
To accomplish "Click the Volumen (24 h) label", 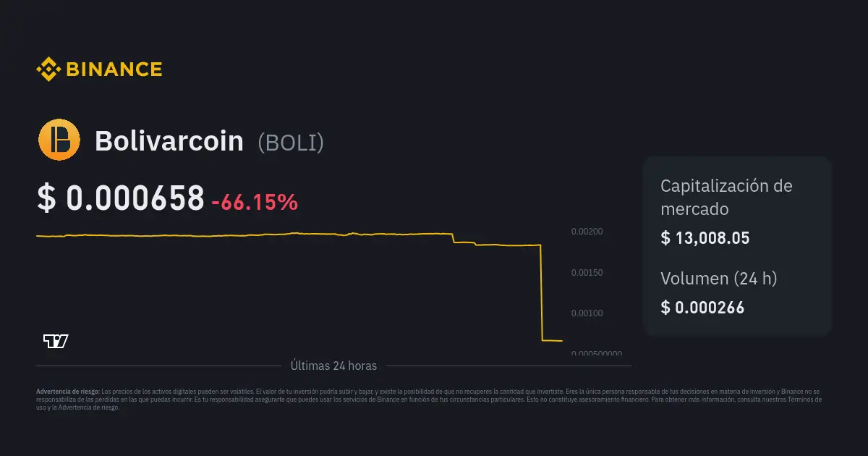I will point(719,279).
